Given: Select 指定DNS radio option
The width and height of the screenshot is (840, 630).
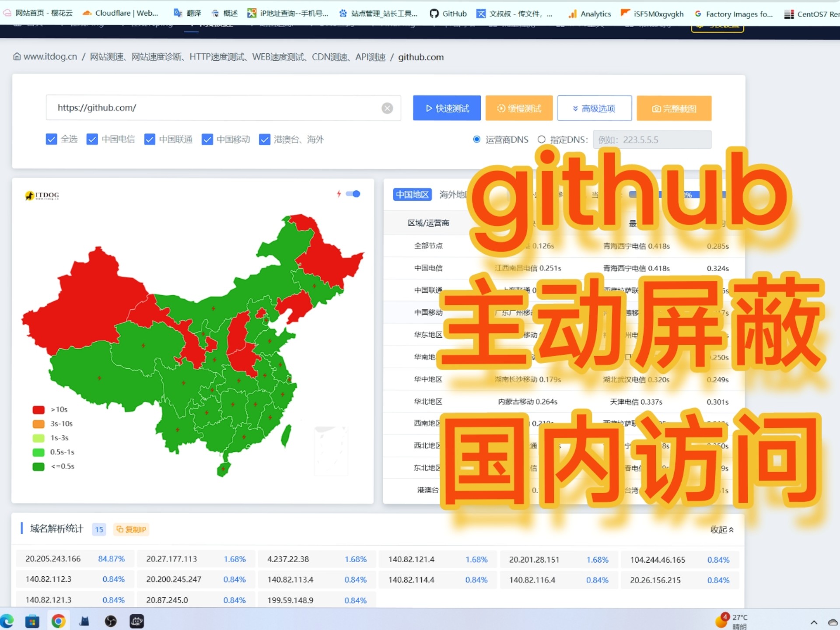Looking at the screenshot, I should click(541, 140).
